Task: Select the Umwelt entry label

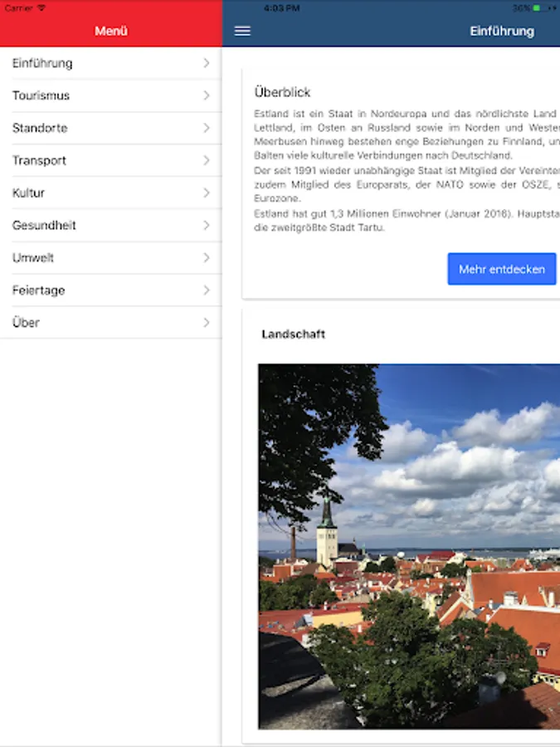Action: [33, 258]
